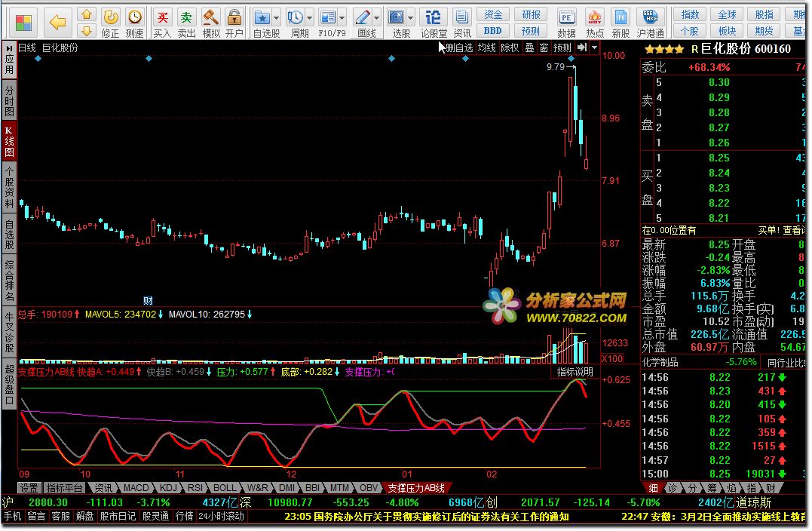Screen dimensions: 812x531
Task: Open the 指标平台 button
Action: (x=64, y=488)
